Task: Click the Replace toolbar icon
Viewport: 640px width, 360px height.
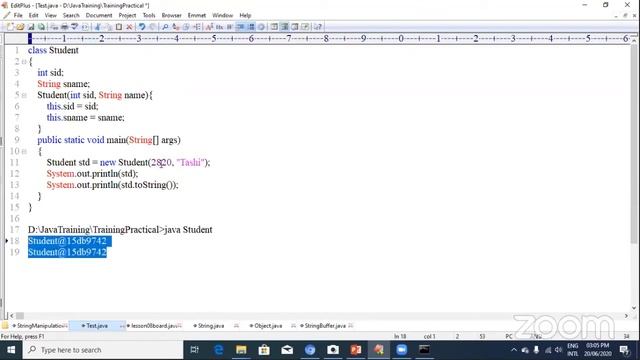Action: (176, 27)
